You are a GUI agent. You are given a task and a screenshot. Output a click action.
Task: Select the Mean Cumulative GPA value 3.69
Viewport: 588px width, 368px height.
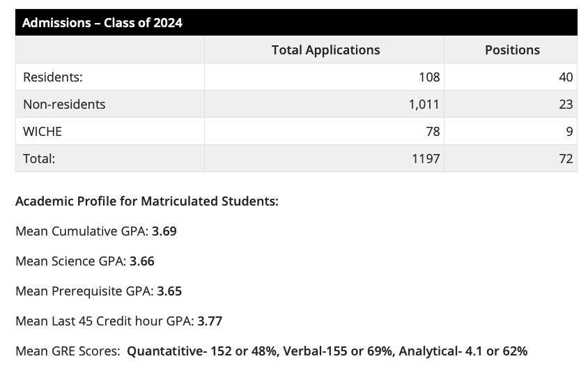164,231
